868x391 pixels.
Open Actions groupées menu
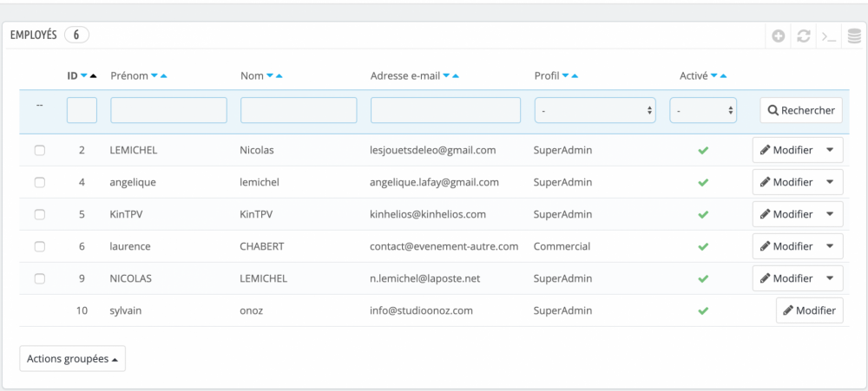(72, 358)
